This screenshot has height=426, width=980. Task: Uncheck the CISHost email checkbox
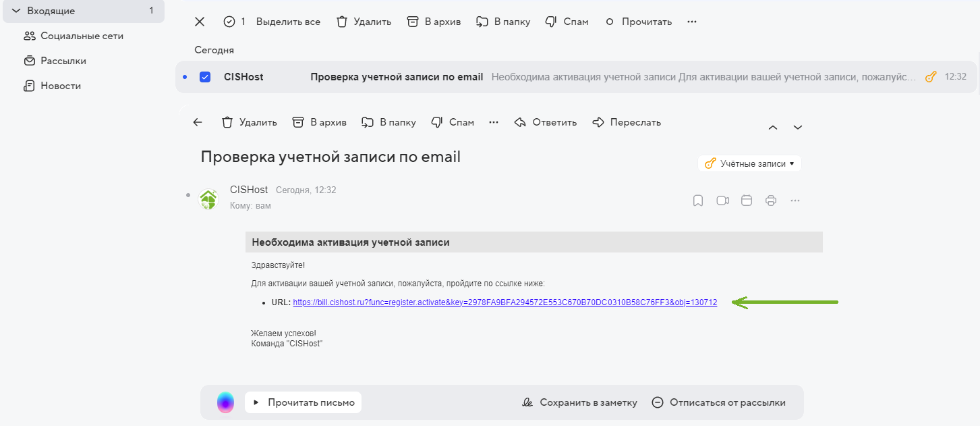(205, 77)
